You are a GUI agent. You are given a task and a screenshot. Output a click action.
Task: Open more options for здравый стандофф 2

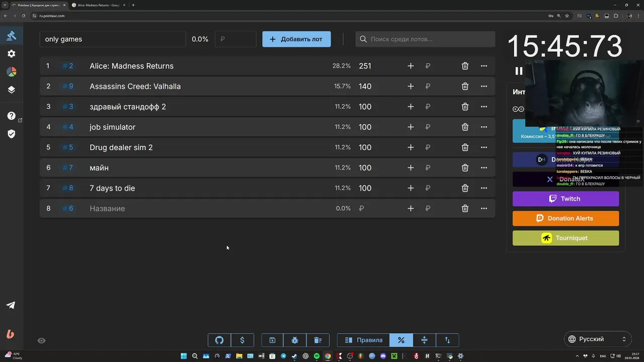point(484,107)
